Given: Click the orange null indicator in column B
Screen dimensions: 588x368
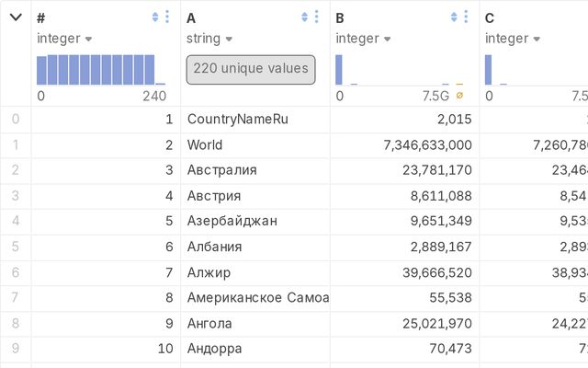Looking at the screenshot, I should point(459,96).
